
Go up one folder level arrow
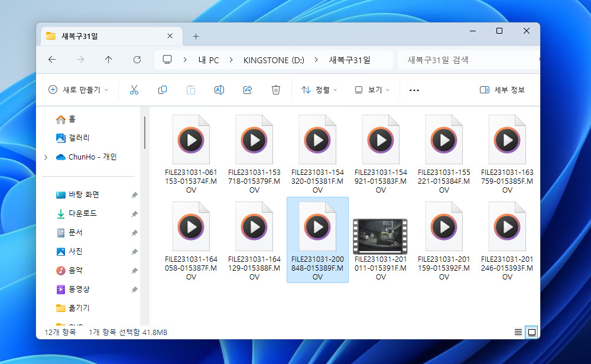(109, 60)
